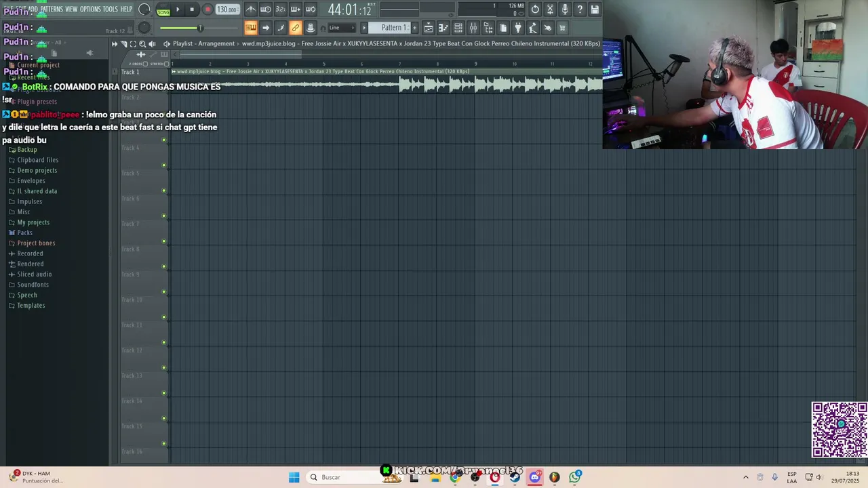This screenshot has height=488, width=868.
Task: Click the Play button in transport
Action: click(x=178, y=9)
